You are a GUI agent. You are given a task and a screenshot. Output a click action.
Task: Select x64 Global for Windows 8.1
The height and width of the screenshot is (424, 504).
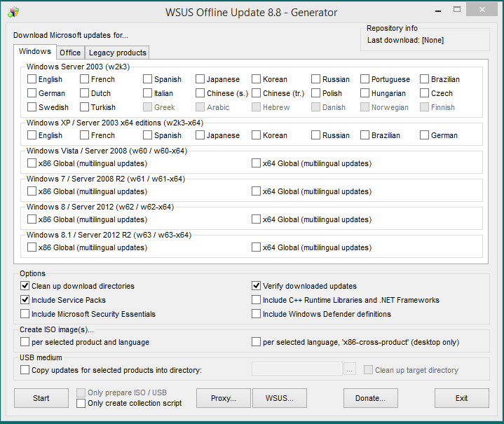256,247
